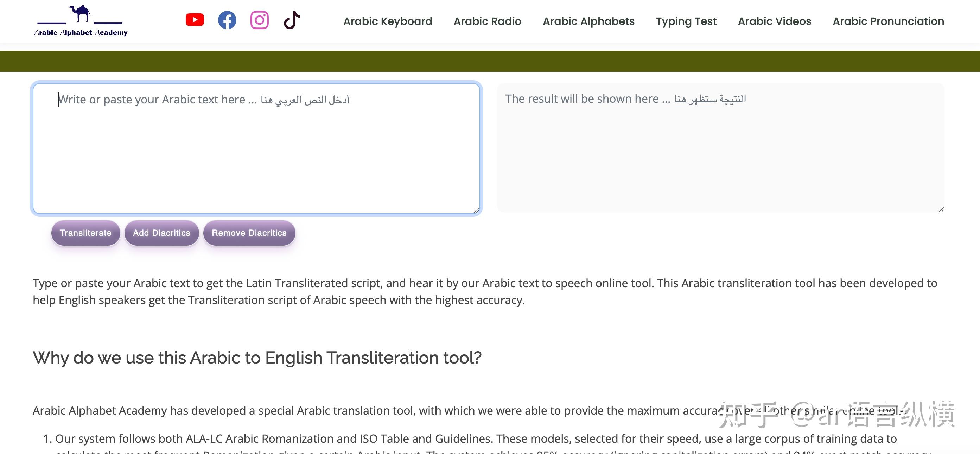This screenshot has width=980, height=454.
Task: Click the result box resize handle
Action: [941, 209]
